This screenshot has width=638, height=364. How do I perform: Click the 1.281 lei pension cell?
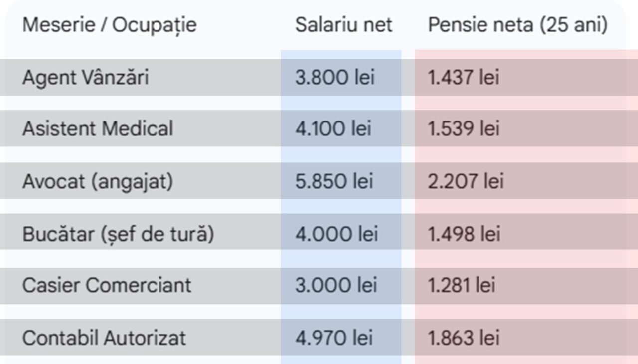[x=462, y=285]
